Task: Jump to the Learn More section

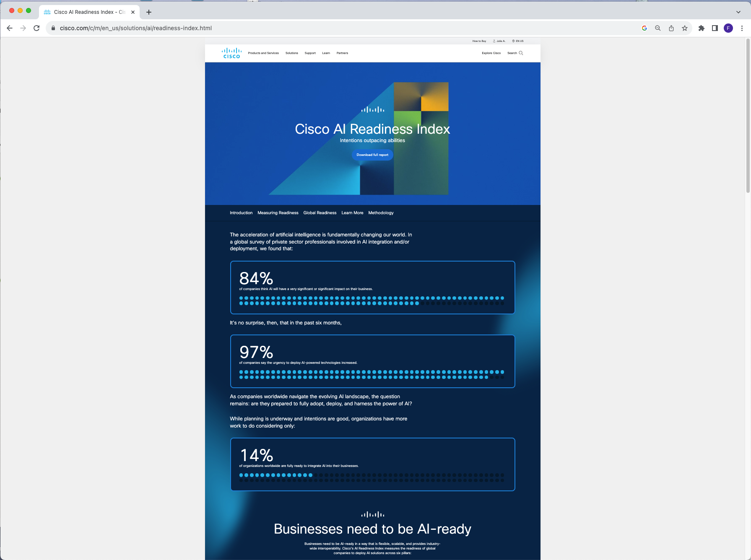Action: click(x=352, y=213)
